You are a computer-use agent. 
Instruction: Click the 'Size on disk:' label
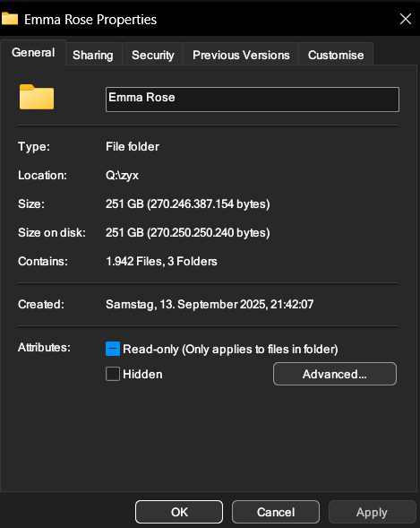click(52, 233)
